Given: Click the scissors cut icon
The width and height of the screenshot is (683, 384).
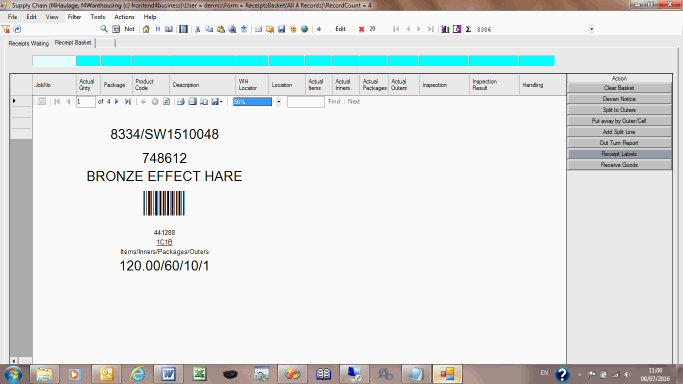Looking at the screenshot, I should [x=198, y=29].
